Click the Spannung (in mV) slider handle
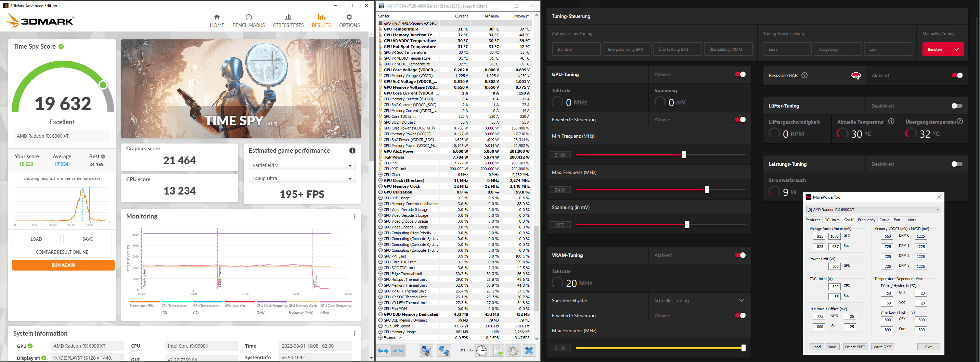Screen dimensions: 980x362 (x=687, y=225)
